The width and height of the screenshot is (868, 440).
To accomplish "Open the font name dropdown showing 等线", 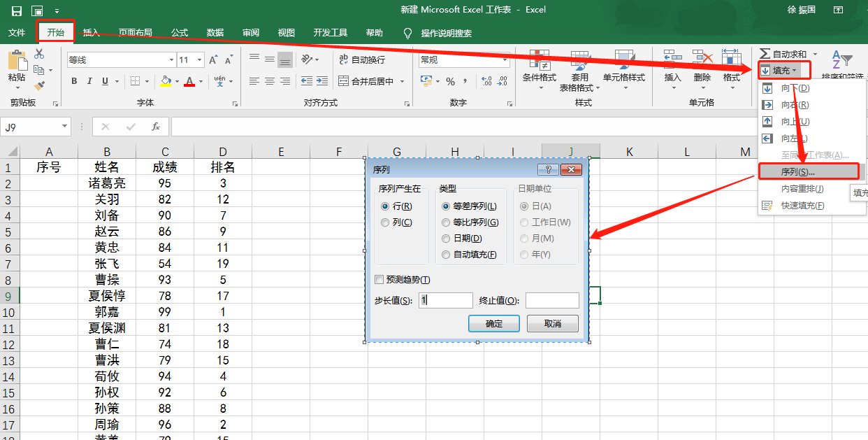I will click(170, 60).
